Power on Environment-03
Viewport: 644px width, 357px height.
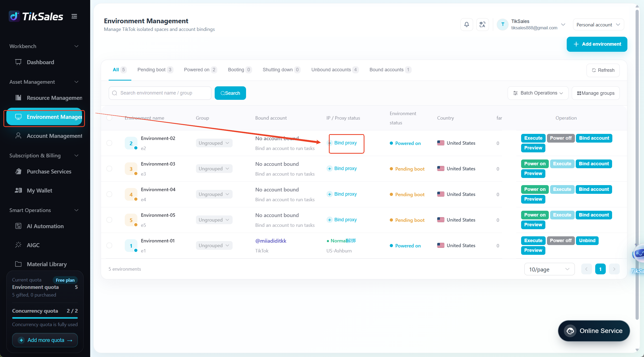click(x=535, y=164)
